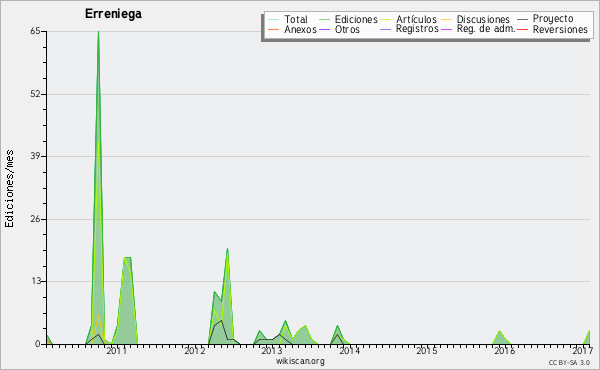Select the "Discusiones" legend entry
This screenshot has height=370, width=600.
[483, 19]
